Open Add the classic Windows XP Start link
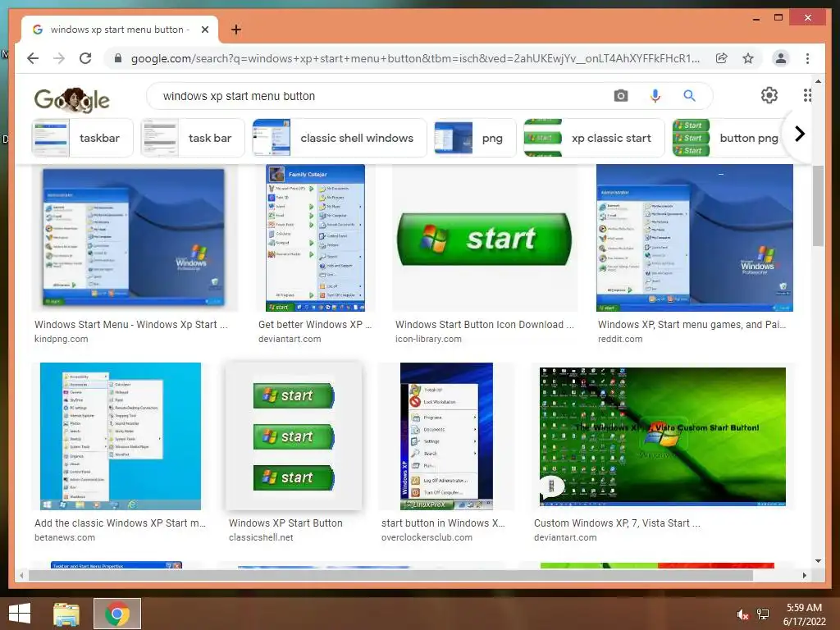Image resolution: width=840 pixels, height=630 pixels. click(120, 523)
